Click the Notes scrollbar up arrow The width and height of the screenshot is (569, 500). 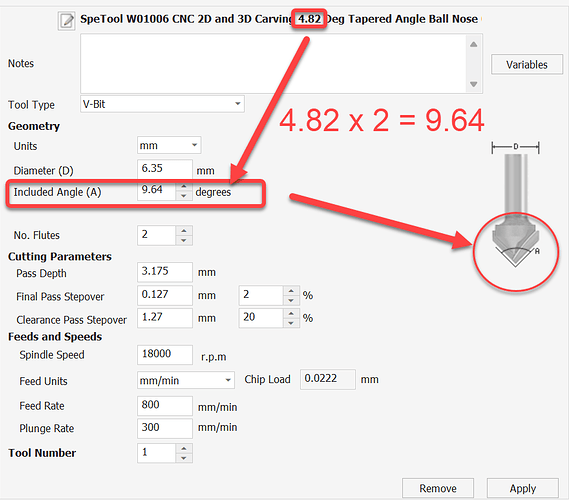point(473,44)
